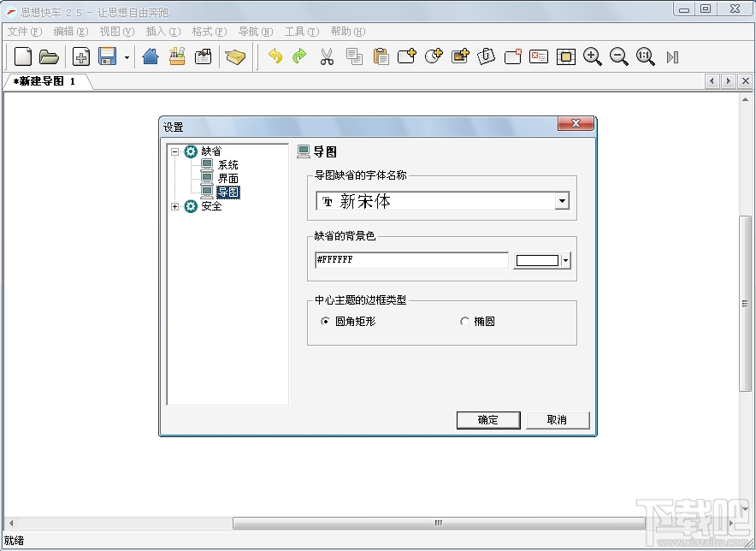The height and width of the screenshot is (551, 756).
Task: Select the 导图 tree item
Action: [x=228, y=193]
